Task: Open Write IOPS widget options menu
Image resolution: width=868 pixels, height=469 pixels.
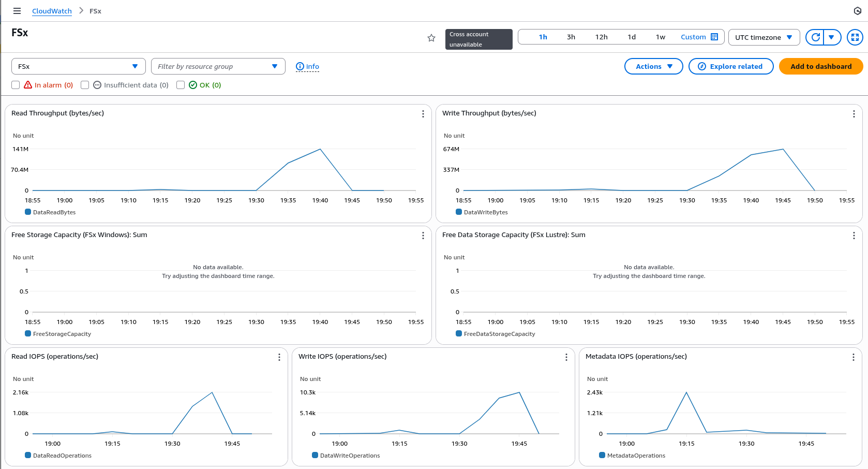Action: [x=566, y=357]
